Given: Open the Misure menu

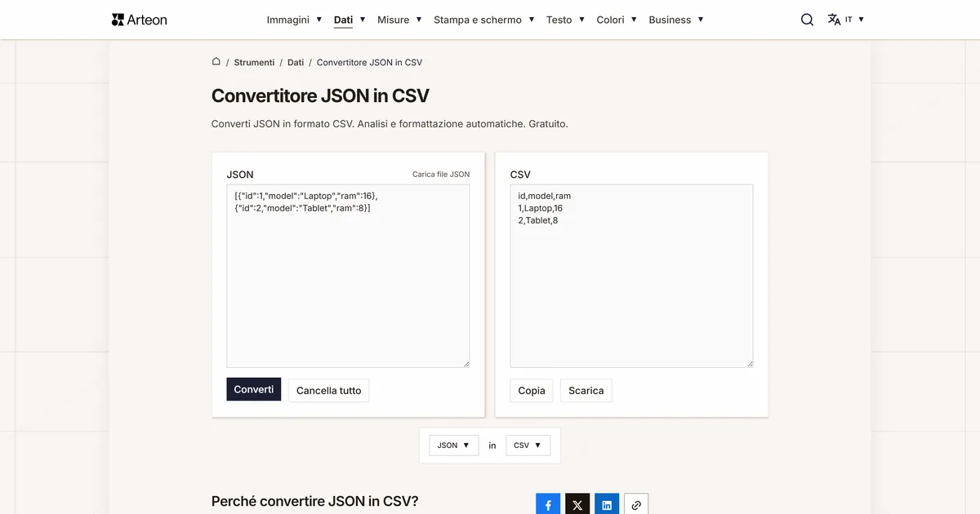Looking at the screenshot, I should [394, 20].
